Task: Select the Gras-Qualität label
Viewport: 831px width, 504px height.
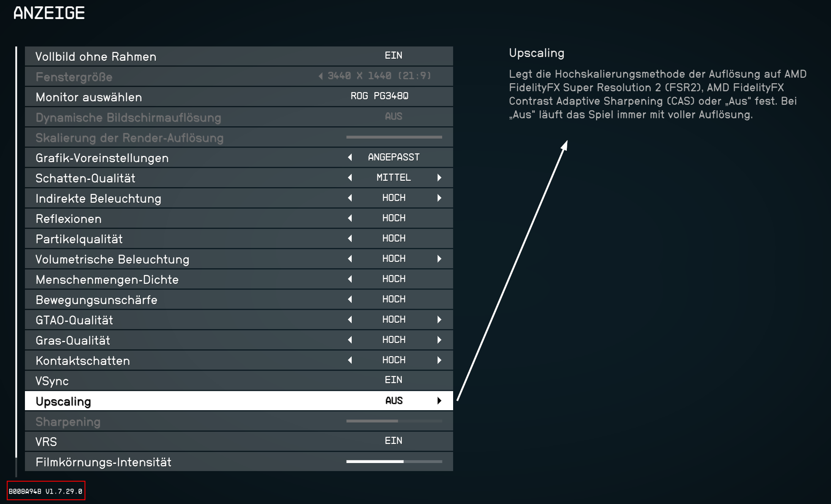Action: [x=73, y=341]
